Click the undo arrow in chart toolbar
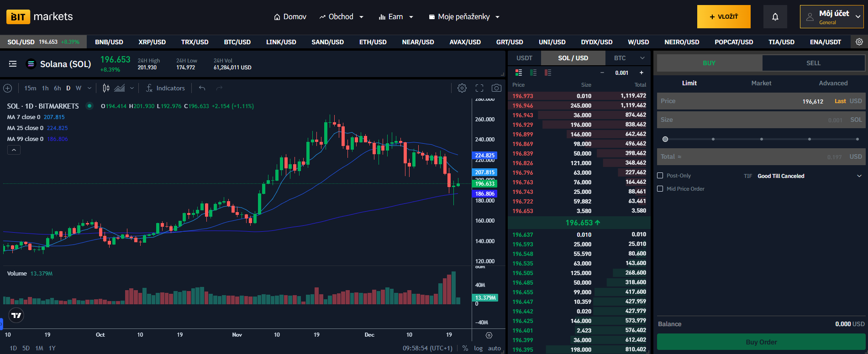The width and height of the screenshot is (868, 354). [202, 88]
